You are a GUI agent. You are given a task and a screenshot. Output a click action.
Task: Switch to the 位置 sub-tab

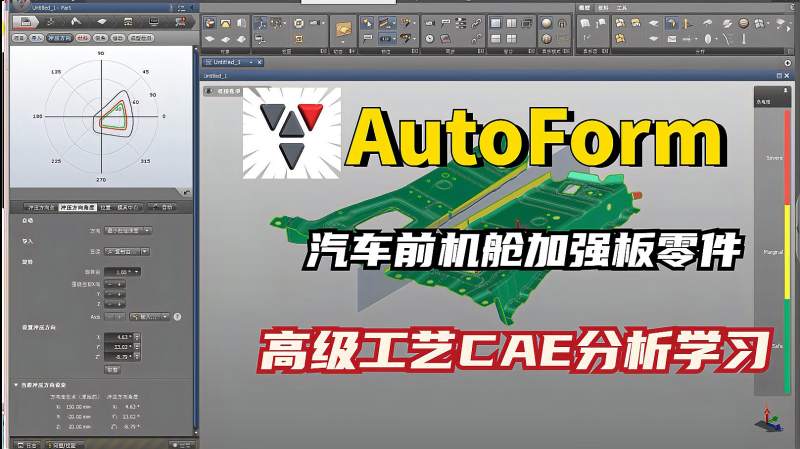(105, 208)
